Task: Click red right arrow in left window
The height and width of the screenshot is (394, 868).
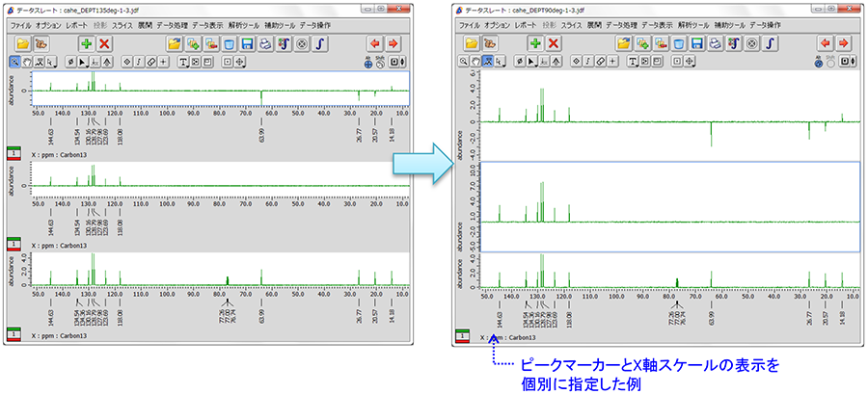Action: (393, 43)
